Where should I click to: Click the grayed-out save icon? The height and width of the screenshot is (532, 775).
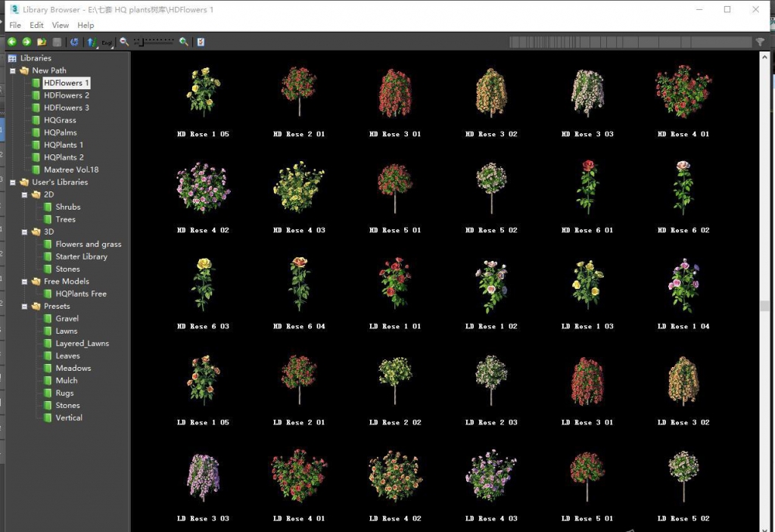[x=57, y=42]
